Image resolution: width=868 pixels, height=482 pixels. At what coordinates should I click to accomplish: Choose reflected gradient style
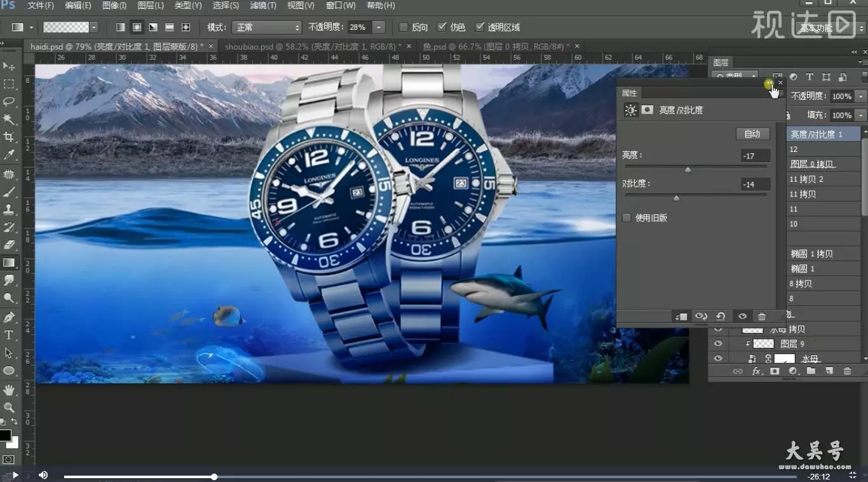170,27
